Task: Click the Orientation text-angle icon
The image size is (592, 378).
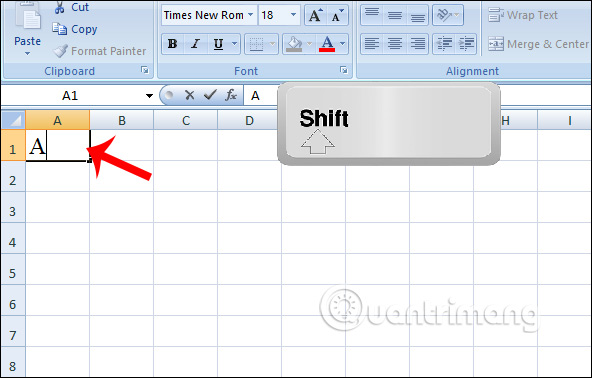Action: click(448, 15)
